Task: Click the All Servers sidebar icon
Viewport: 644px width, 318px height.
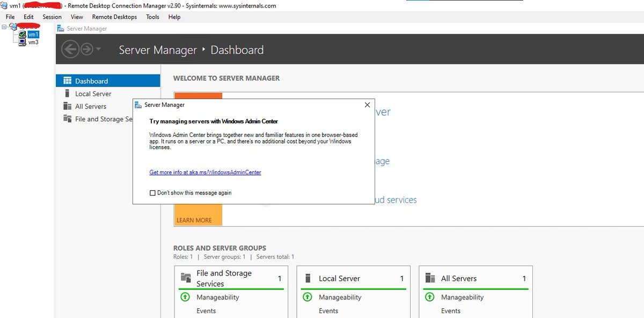Action: (67, 106)
